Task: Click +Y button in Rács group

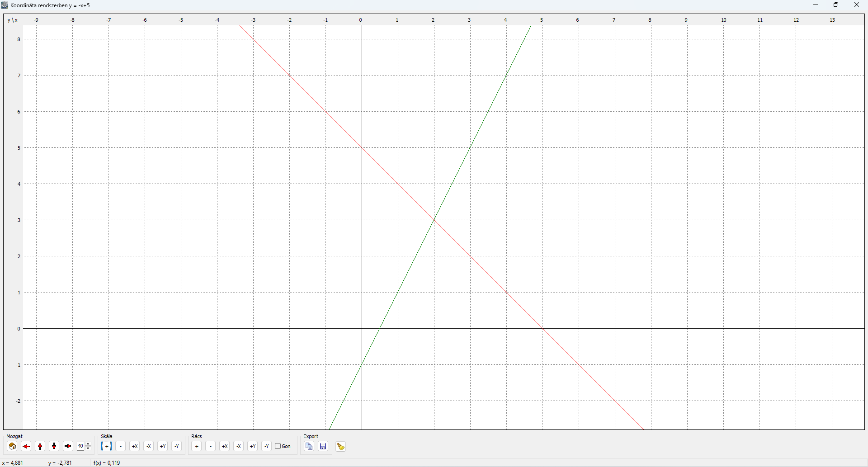Action: pos(253,447)
